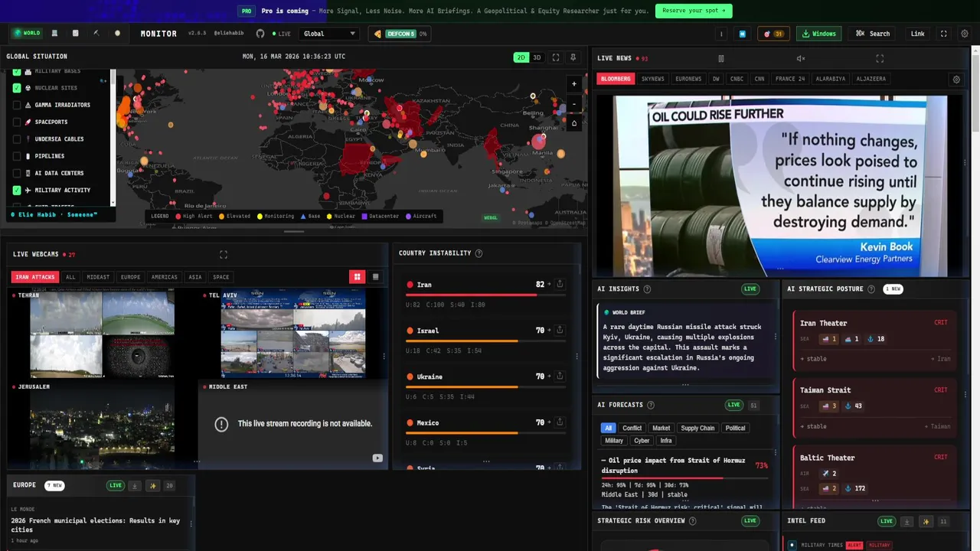Switch webcams to MIDEAST filter
This screenshot has width=980, height=551.
98,277
